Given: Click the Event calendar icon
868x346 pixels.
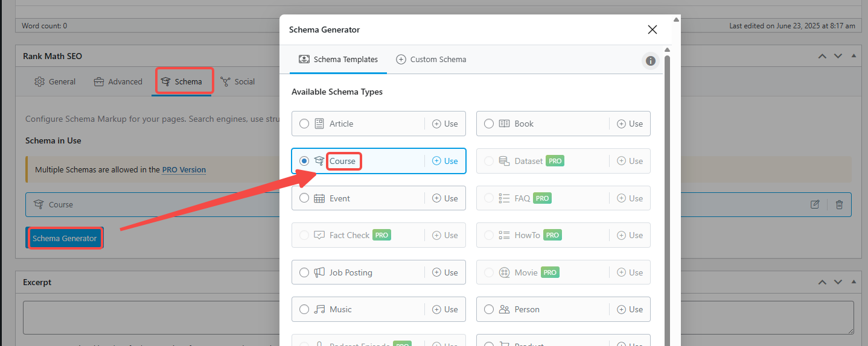Looking at the screenshot, I should (x=319, y=198).
